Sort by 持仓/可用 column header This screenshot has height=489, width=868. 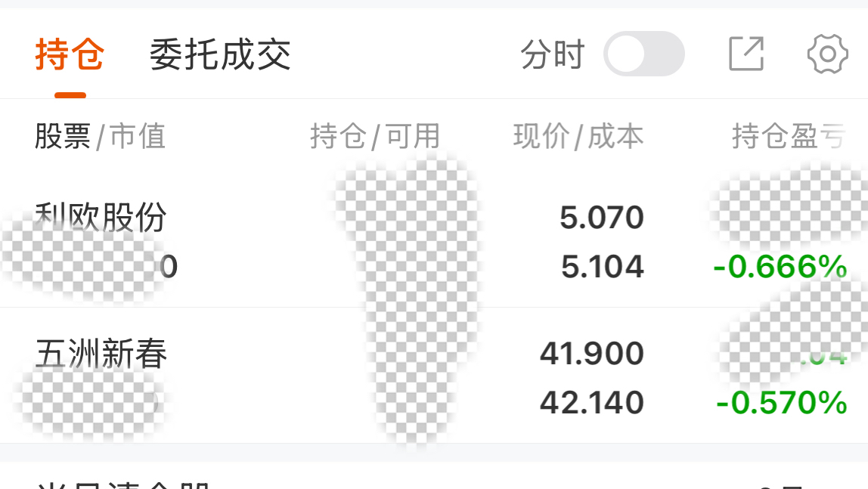tap(375, 136)
